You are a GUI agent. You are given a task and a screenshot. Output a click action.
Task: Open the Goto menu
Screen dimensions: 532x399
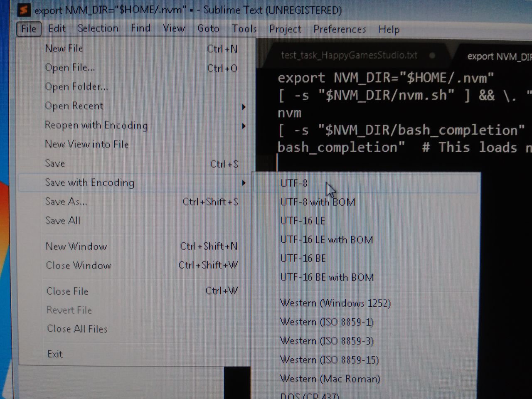click(208, 29)
